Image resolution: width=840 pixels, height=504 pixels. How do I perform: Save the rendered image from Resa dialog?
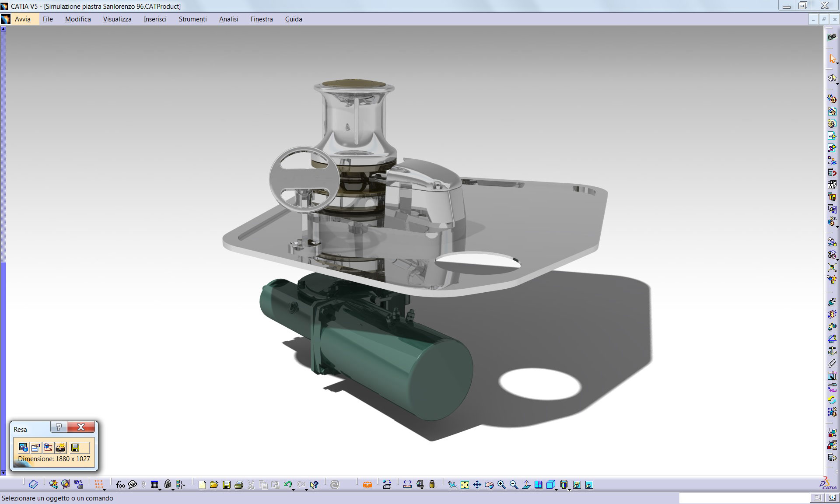coord(75,448)
